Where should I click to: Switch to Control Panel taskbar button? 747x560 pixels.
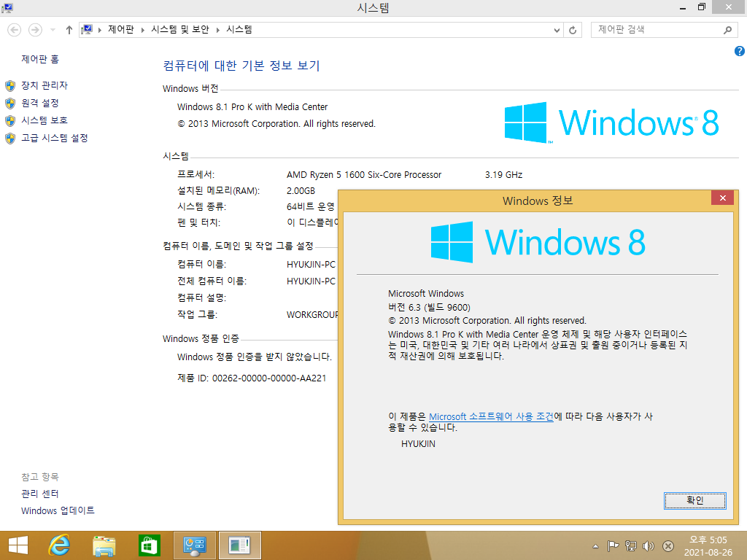coord(194,545)
